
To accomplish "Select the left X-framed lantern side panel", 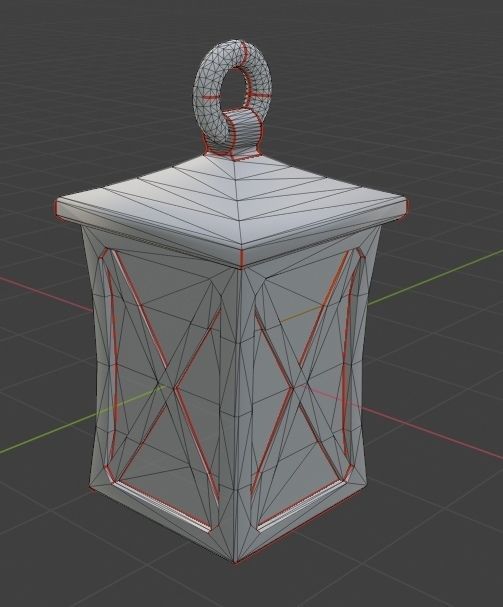I will pyautogui.click(x=163, y=391).
